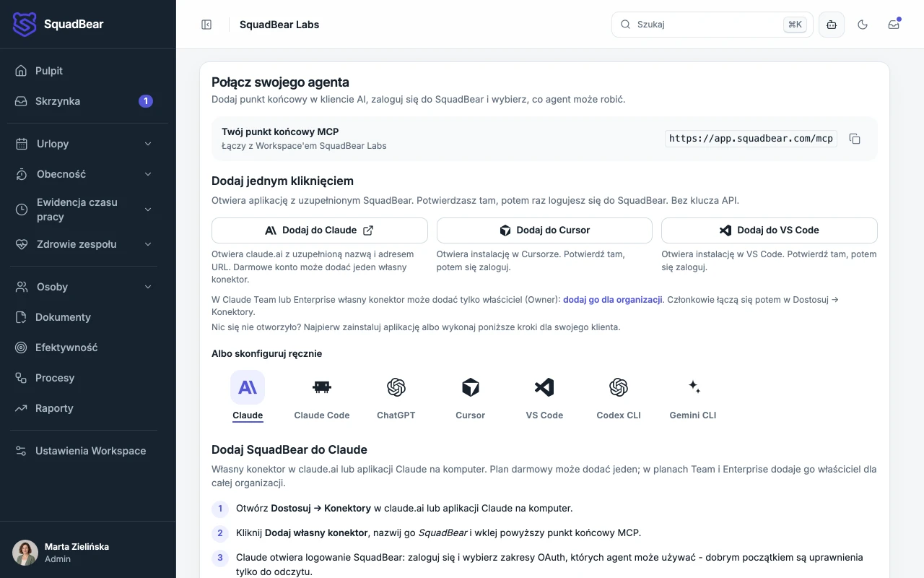Click Dodaj do Cursor button
Image resolution: width=924 pixels, height=578 pixels.
(x=544, y=230)
